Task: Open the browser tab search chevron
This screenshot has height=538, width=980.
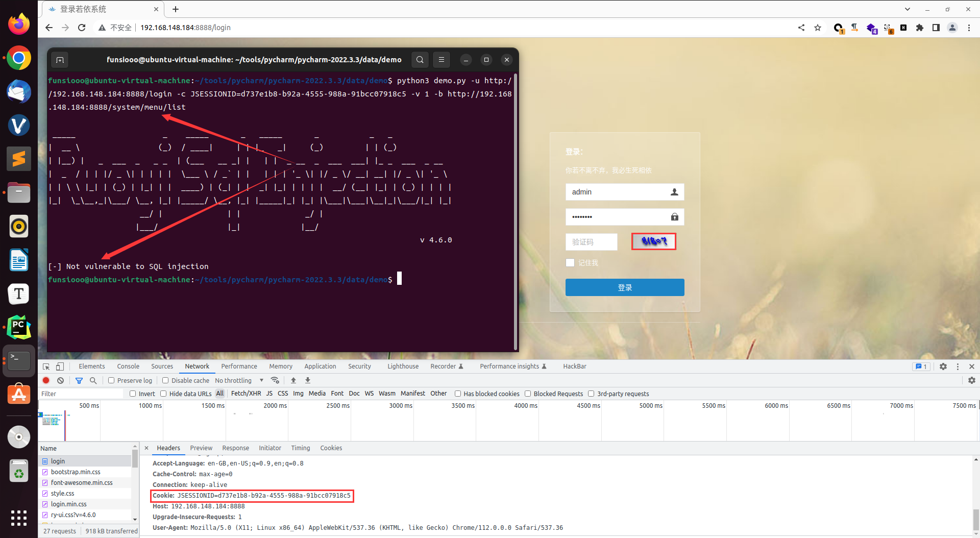Action: [907, 9]
